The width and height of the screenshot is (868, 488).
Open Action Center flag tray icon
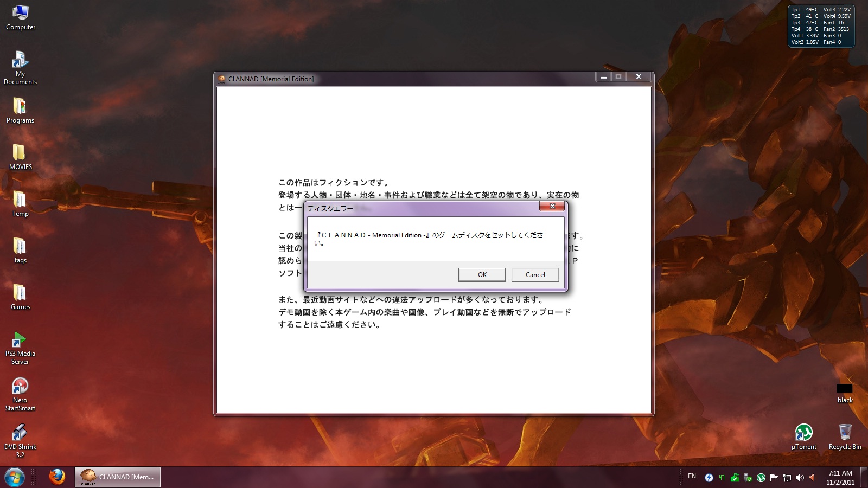[774, 478]
